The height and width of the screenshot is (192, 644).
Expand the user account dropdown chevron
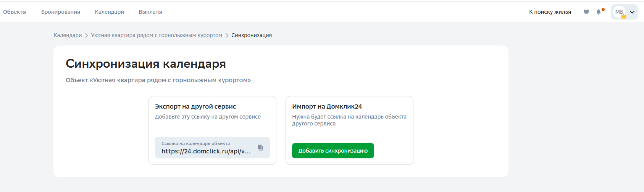point(632,12)
